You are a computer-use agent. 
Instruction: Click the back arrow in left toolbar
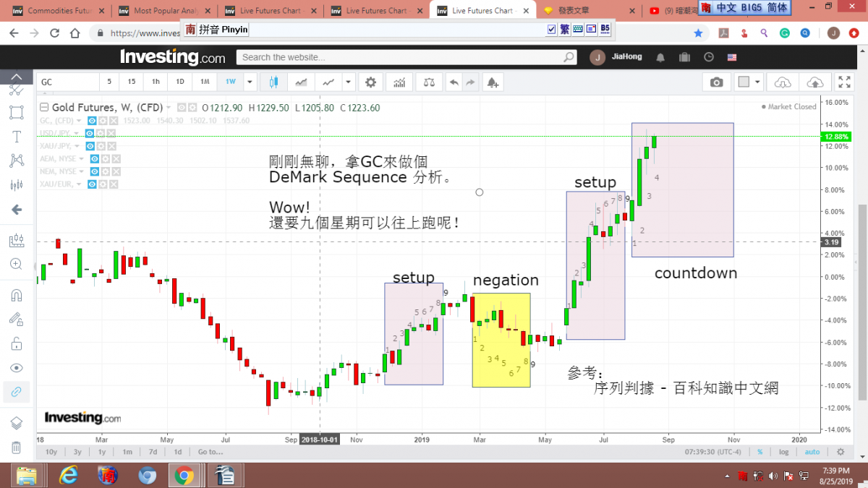[x=16, y=210]
